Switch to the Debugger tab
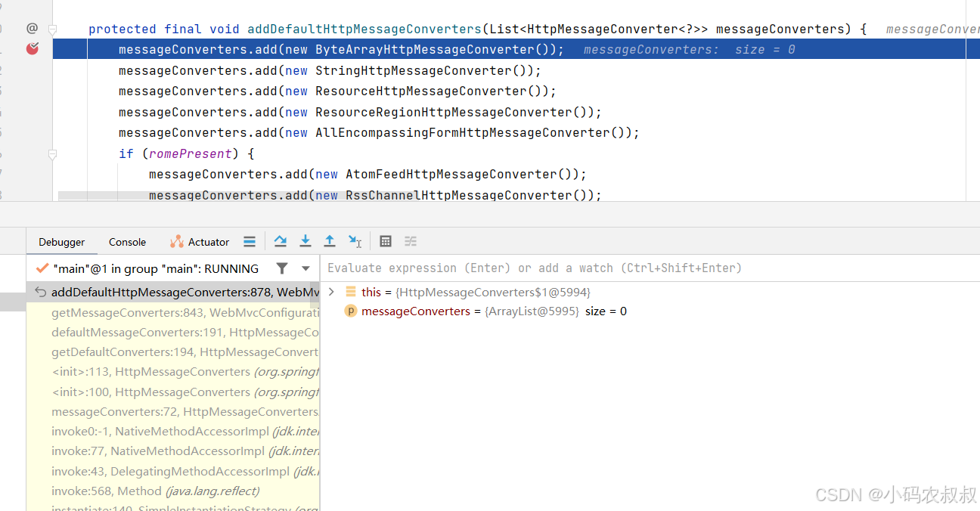This screenshot has width=980, height=511. point(62,242)
